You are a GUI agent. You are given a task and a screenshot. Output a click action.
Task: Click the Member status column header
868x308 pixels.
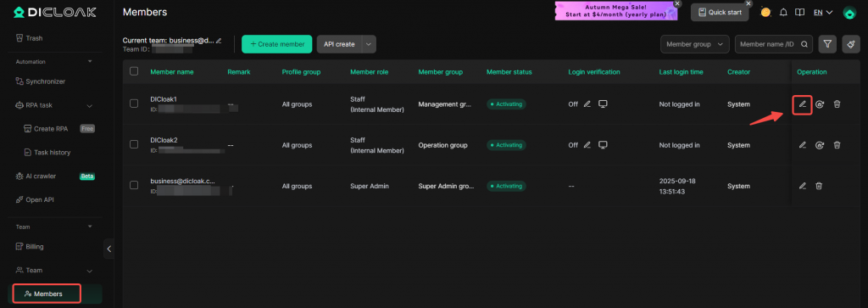(509, 72)
